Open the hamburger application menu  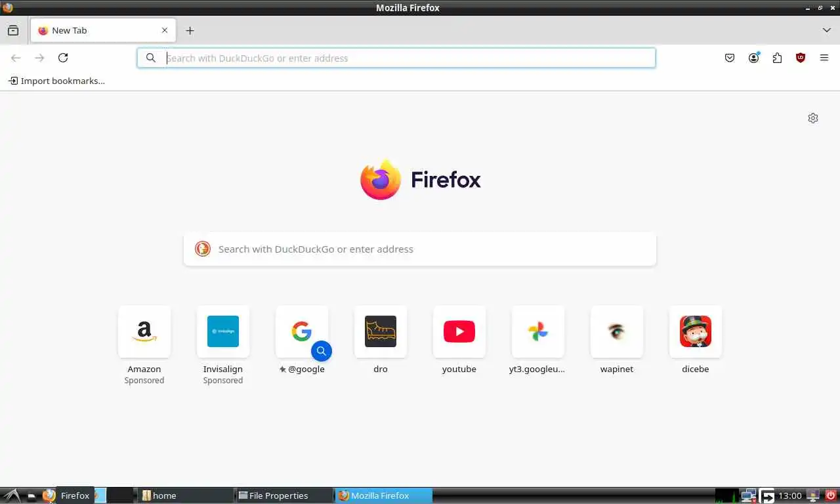coord(824,58)
